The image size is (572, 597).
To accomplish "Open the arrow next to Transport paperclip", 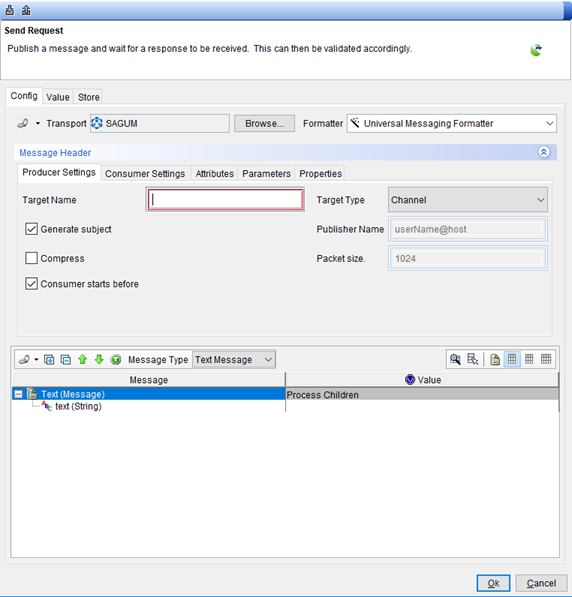I will tap(38, 123).
